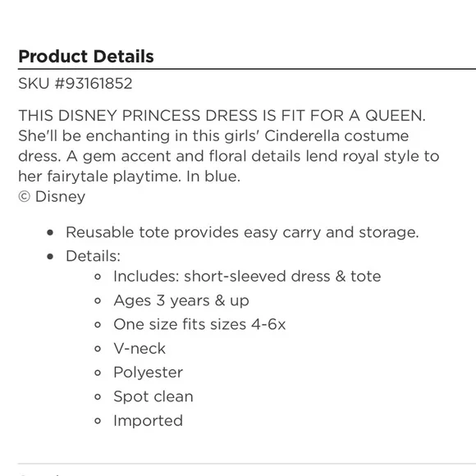Image resolution: width=476 pixels, height=476 pixels.
Task: Click the Polyester list item
Action: [x=149, y=373]
